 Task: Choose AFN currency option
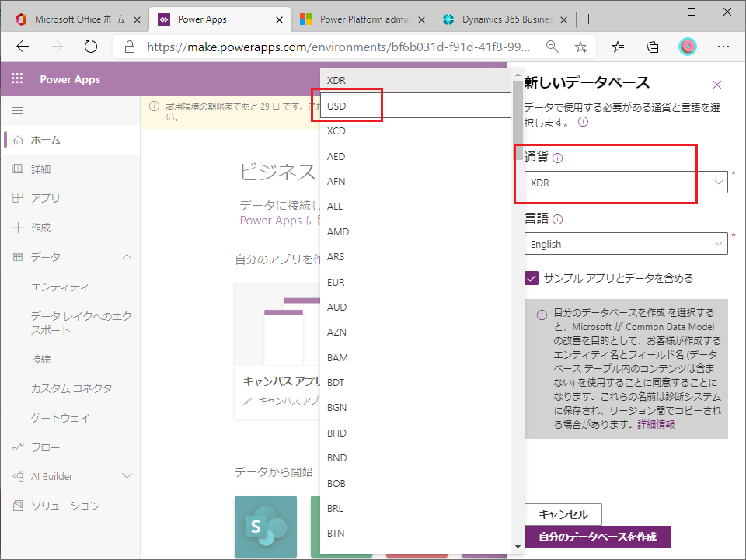click(x=416, y=181)
